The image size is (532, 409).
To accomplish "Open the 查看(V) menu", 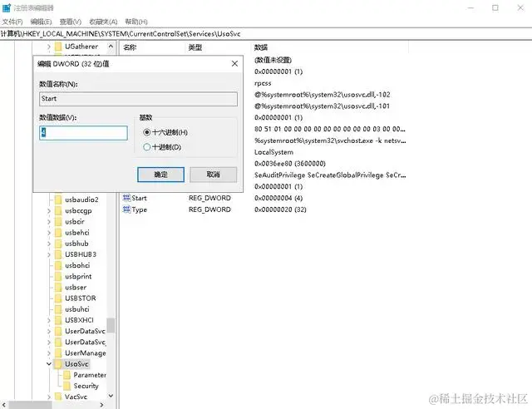I will point(70,22).
